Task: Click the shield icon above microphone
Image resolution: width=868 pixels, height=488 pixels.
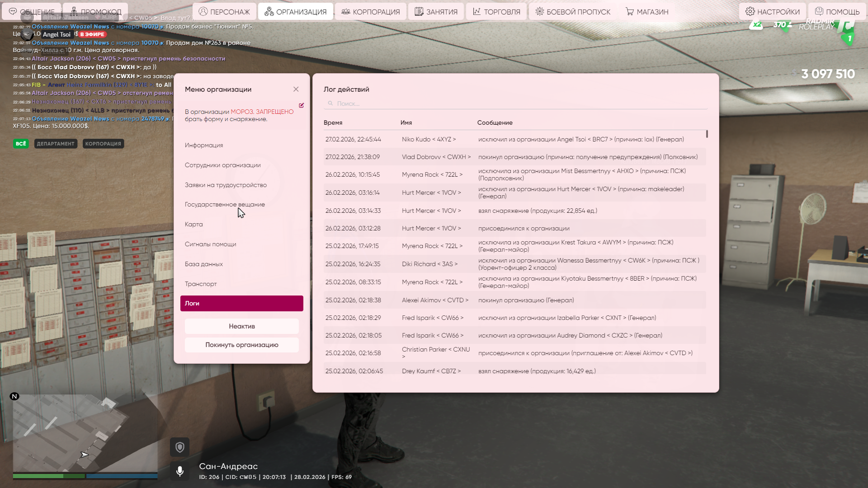Action: coord(179,447)
